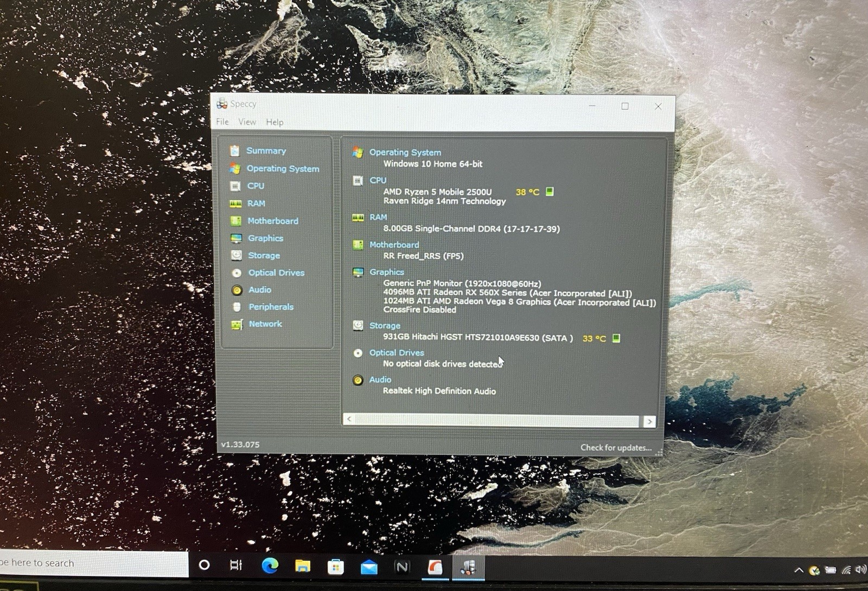Click the horizontal scrollbar track in summary pane
Screen dimensions: 868x591
pyautogui.click(x=497, y=420)
